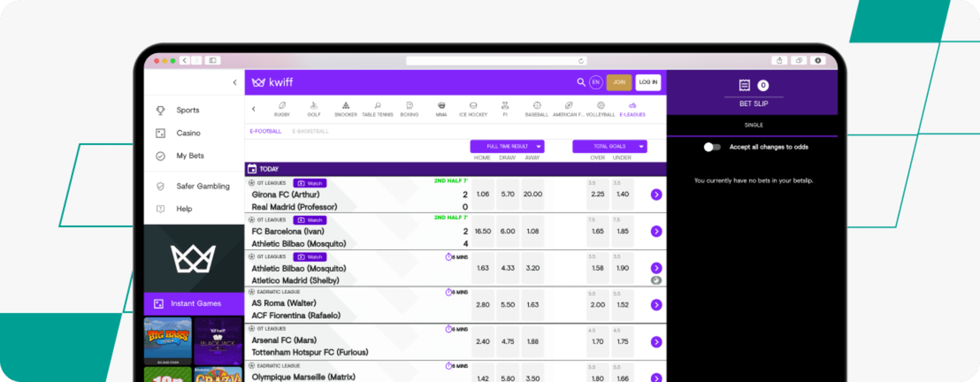Watch FC Barcelona vs Athletic Bilbao stream
The image size is (980, 382).
pyautogui.click(x=310, y=220)
